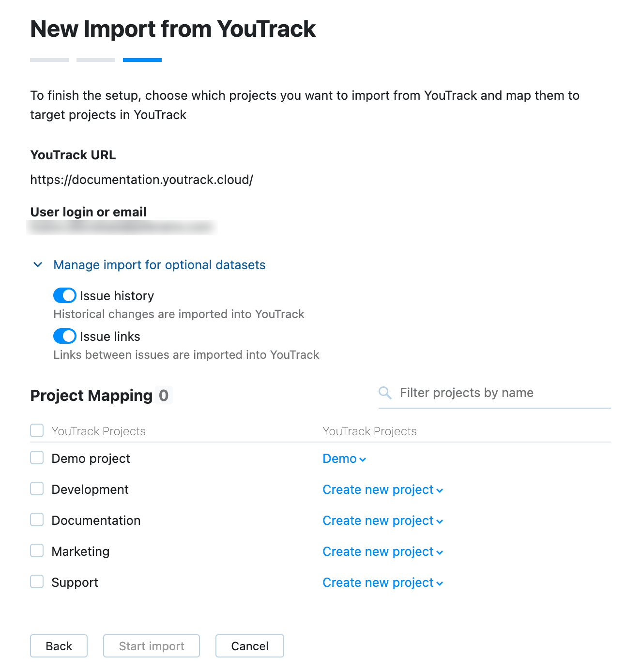
Task: Select the Development project for import
Action: (36, 489)
